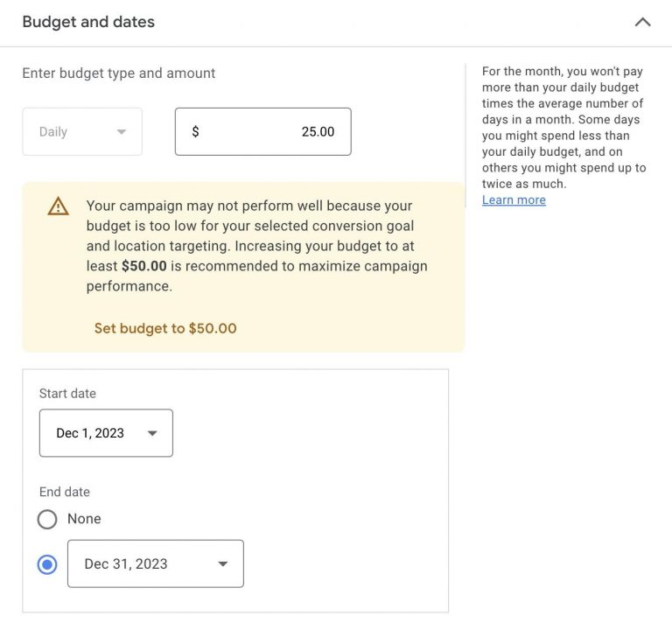Open the Daily budget type dropdown
The image size is (672, 637).
coord(82,131)
